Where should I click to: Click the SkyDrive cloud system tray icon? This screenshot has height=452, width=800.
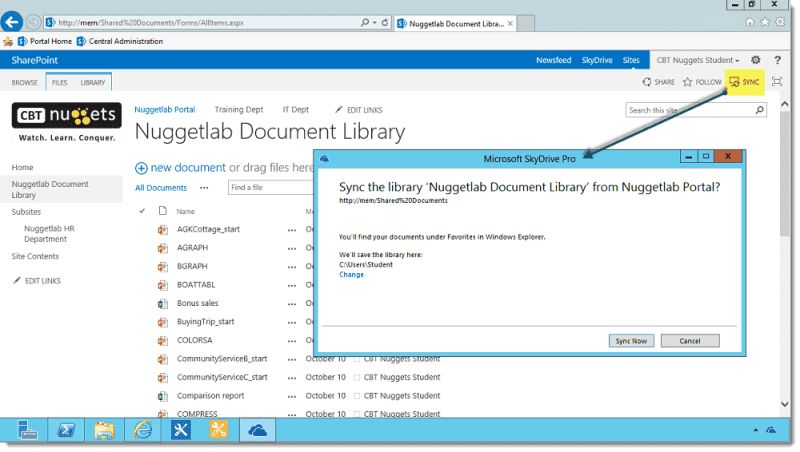pyautogui.click(x=771, y=430)
